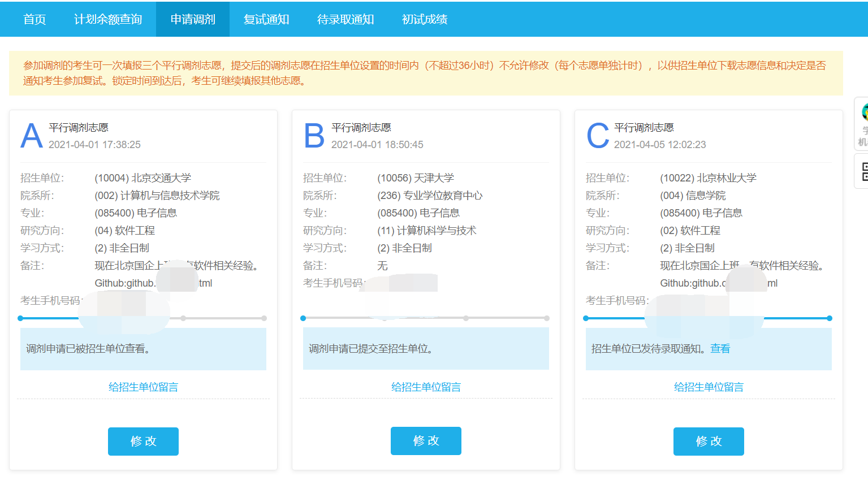
Task: Open the 计划余额查询 tab
Action: 108,19
